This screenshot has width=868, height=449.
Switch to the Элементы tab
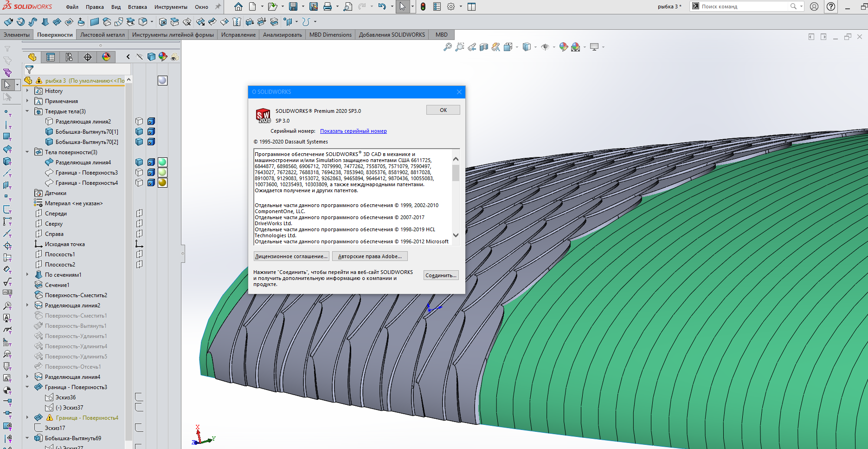17,35
